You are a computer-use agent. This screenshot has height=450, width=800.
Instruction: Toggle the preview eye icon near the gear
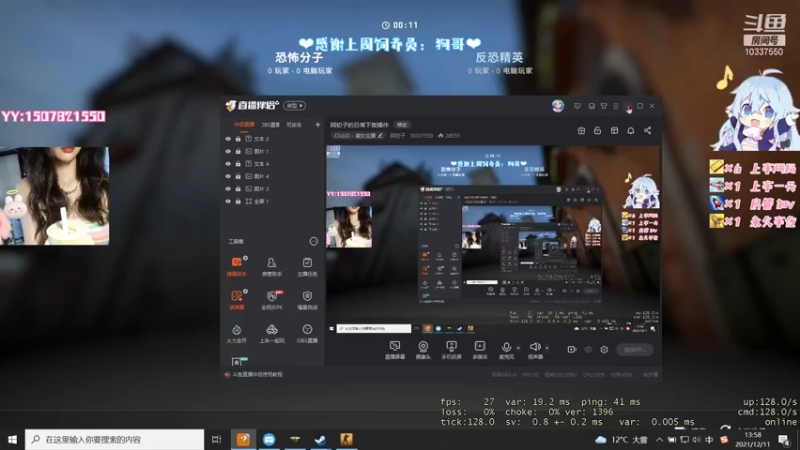588,349
